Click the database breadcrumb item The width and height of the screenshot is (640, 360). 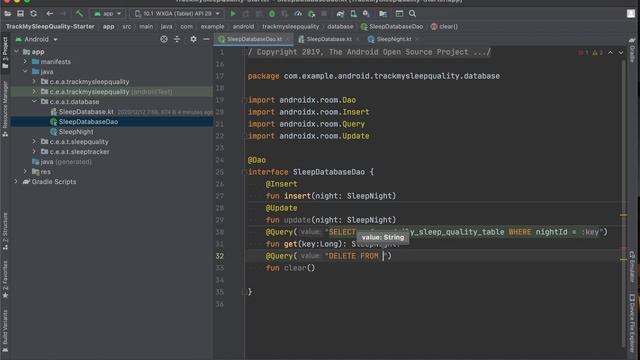(340, 27)
